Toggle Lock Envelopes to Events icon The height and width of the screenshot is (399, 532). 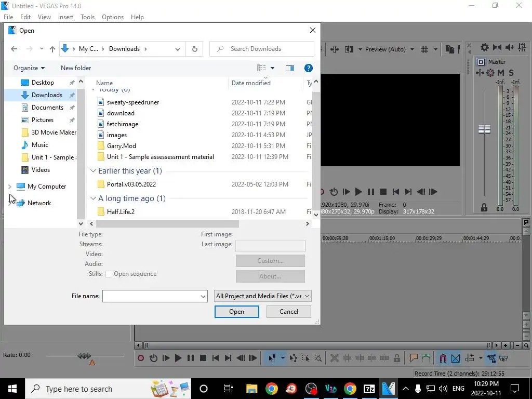491,358
